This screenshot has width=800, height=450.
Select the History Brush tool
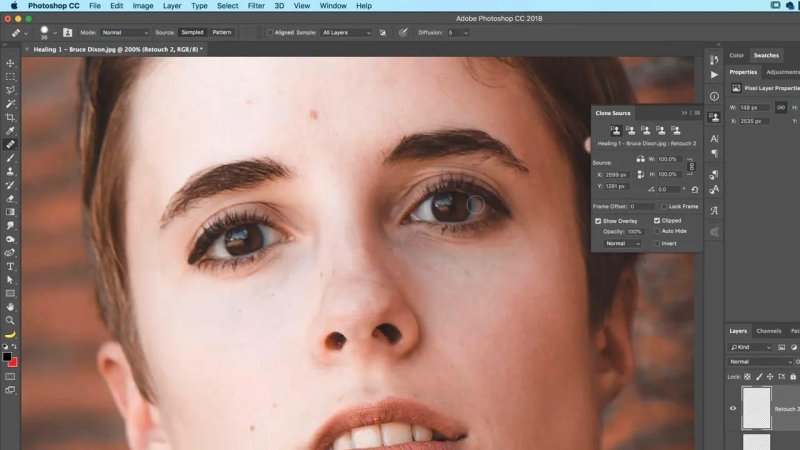10,185
